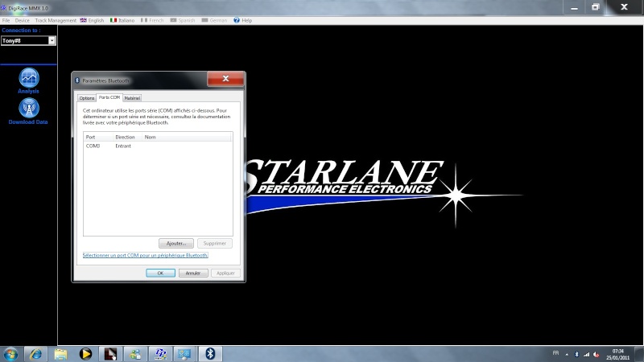Click the Direction column header

tap(127, 137)
